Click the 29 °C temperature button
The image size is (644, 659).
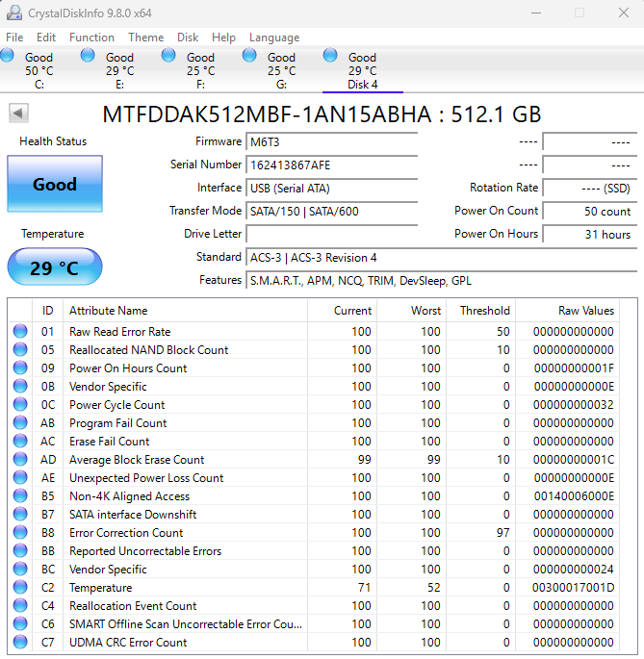click(55, 267)
